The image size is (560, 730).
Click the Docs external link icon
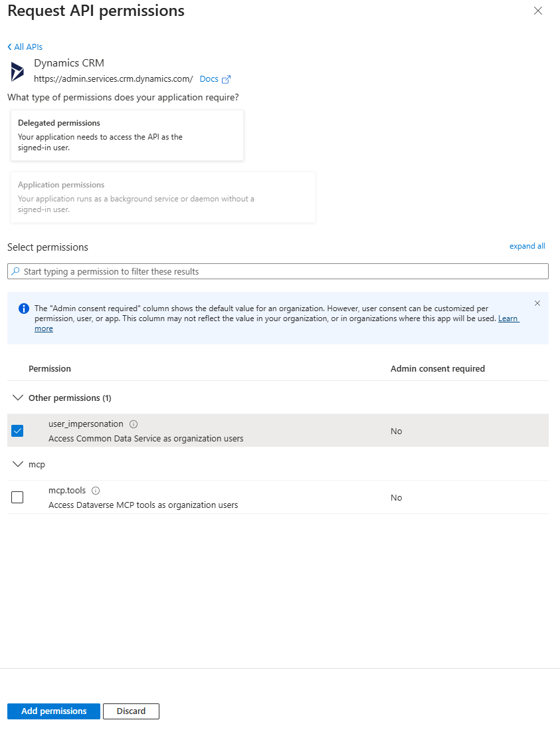(226, 79)
